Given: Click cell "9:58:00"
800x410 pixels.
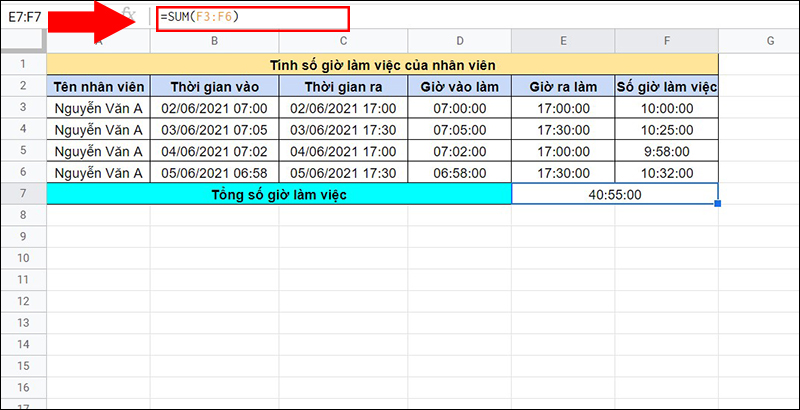Looking at the screenshot, I should (x=667, y=151).
